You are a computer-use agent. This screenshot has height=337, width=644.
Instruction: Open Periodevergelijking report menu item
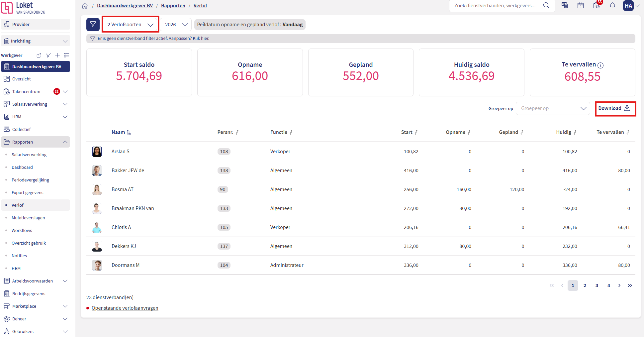(30, 180)
